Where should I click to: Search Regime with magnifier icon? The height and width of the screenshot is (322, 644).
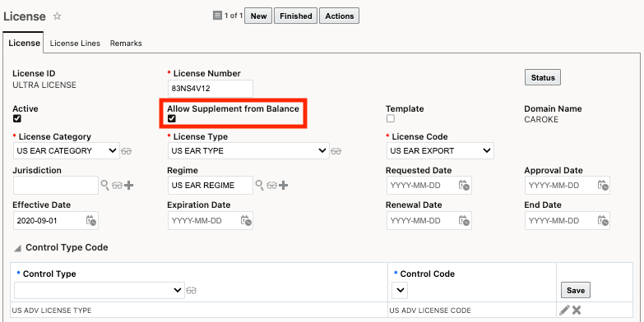[x=260, y=185]
